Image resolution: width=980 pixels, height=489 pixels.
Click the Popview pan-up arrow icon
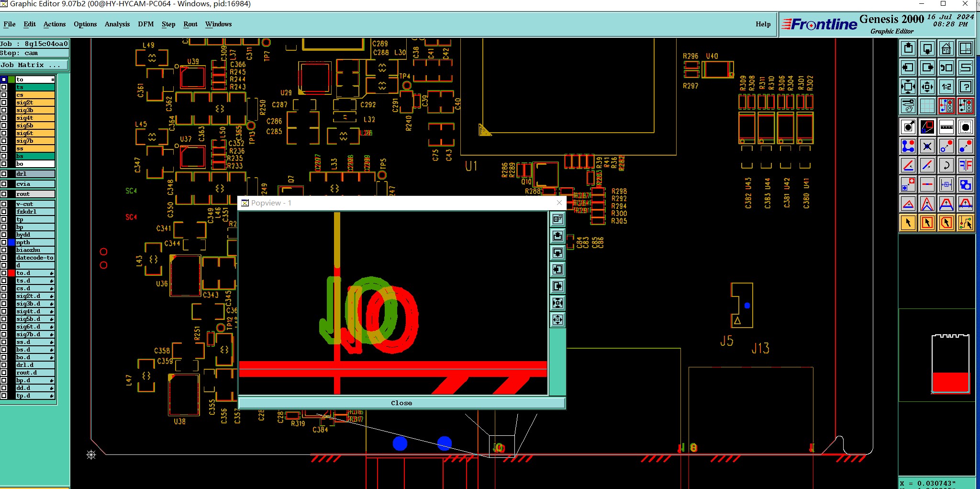point(558,236)
